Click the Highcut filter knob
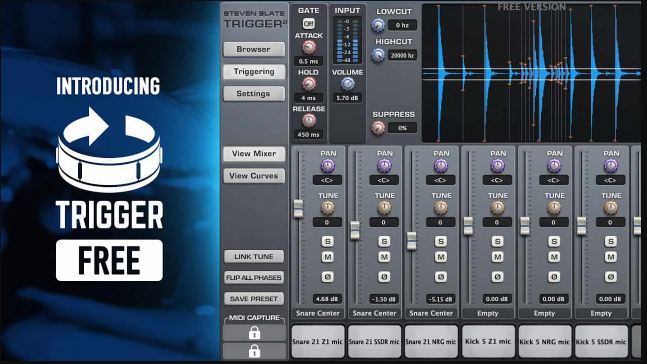This screenshot has width=647, height=364. coord(378,55)
